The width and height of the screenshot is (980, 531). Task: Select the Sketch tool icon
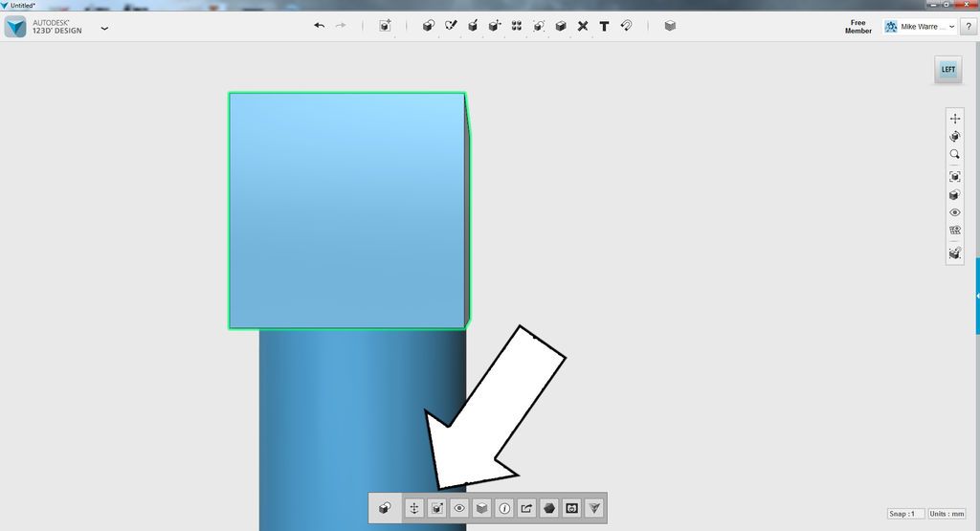[451, 26]
